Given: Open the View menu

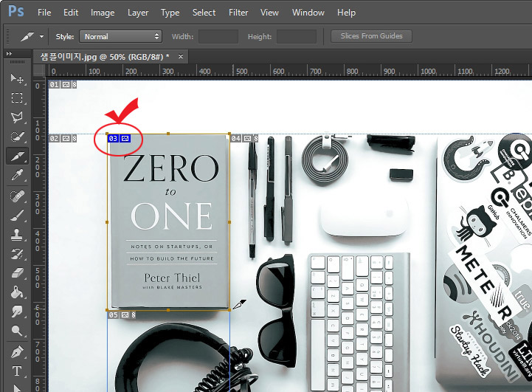Looking at the screenshot, I should (269, 13).
